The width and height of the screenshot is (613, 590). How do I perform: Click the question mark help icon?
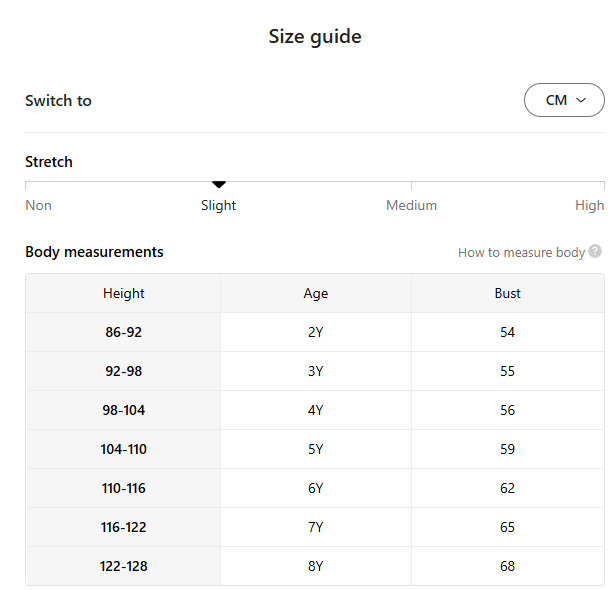click(595, 252)
